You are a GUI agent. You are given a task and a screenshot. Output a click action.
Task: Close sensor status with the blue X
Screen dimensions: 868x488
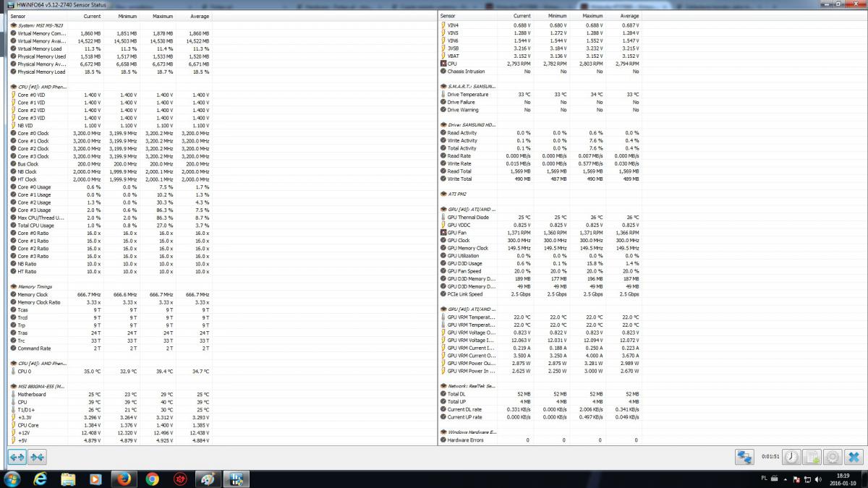[x=854, y=457]
